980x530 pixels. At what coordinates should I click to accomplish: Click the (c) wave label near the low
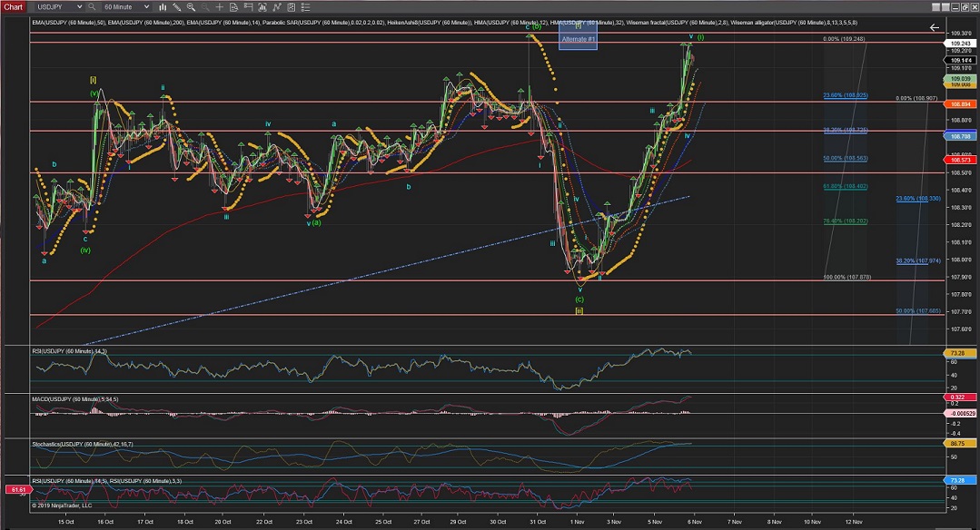click(x=579, y=299)
